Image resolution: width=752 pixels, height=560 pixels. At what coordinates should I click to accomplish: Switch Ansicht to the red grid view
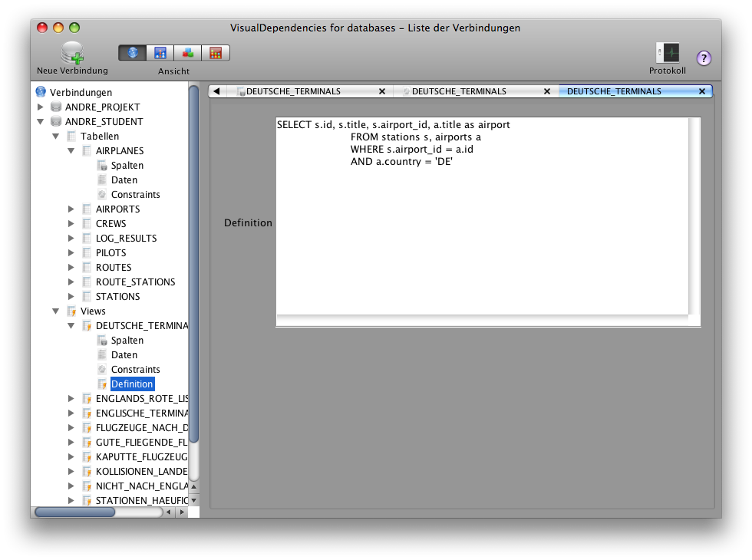coord(216,53)
